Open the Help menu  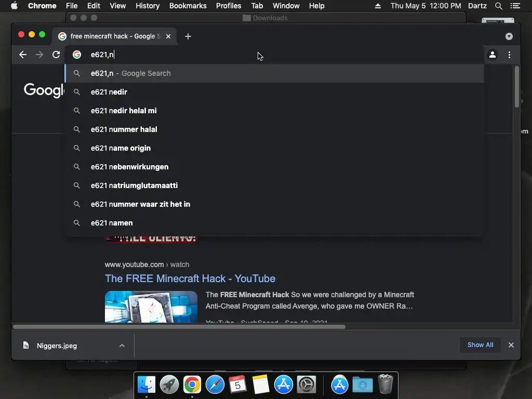[x=316, y=6]
